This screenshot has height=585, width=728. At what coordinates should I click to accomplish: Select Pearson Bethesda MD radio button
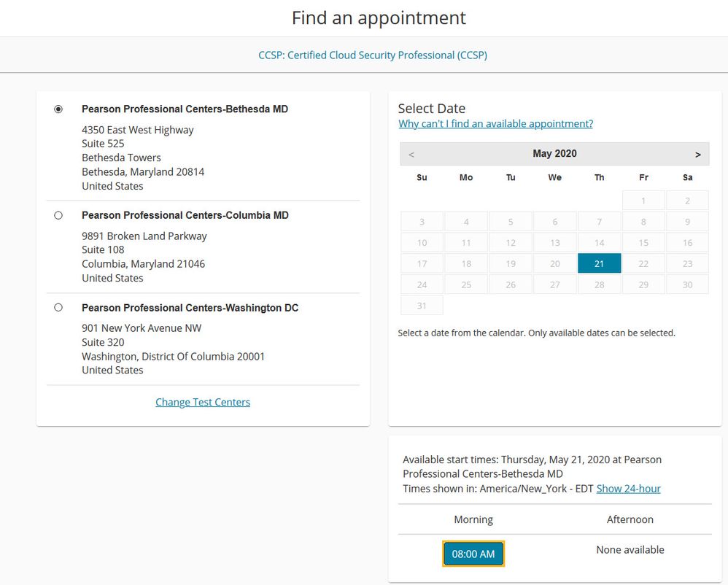click(58, 109)
